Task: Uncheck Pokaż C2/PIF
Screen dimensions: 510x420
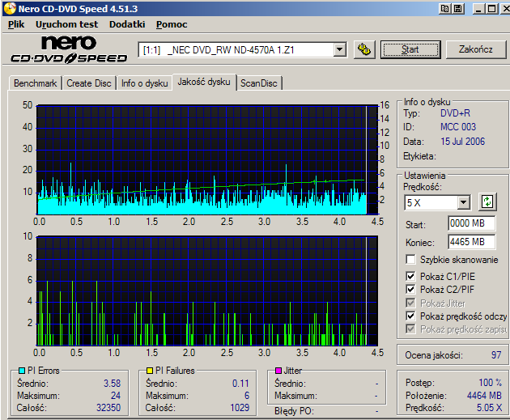Action: [x=410, y=290]
